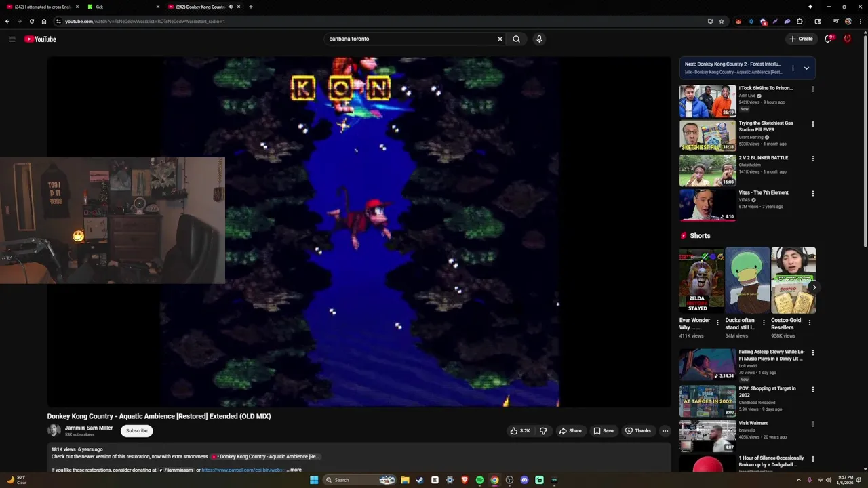
Task: Open the PayPal donation link
Action: pyautogui.click(x=242, y=470)
